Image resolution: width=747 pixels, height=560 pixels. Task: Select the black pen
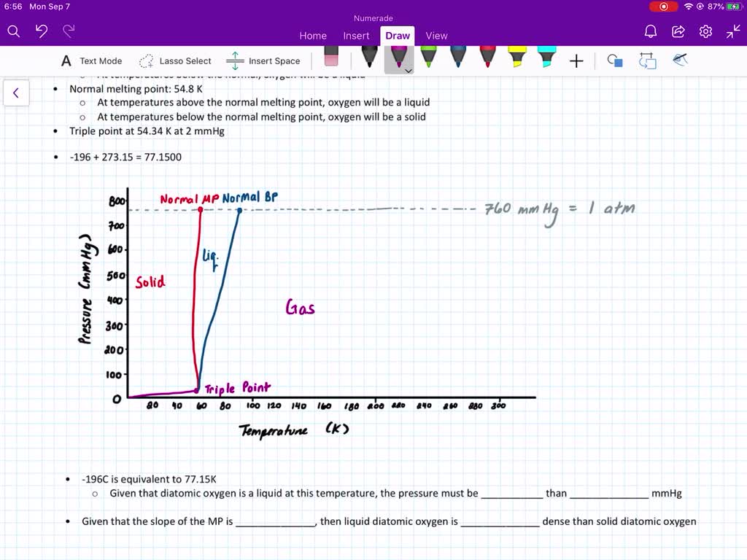click(x=369, y=57)
